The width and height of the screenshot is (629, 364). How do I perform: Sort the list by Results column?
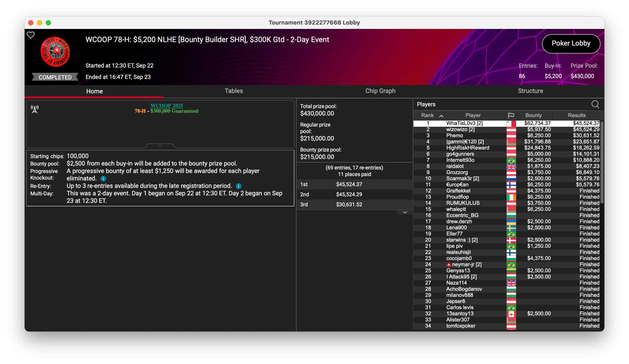[x=577, y=115]
